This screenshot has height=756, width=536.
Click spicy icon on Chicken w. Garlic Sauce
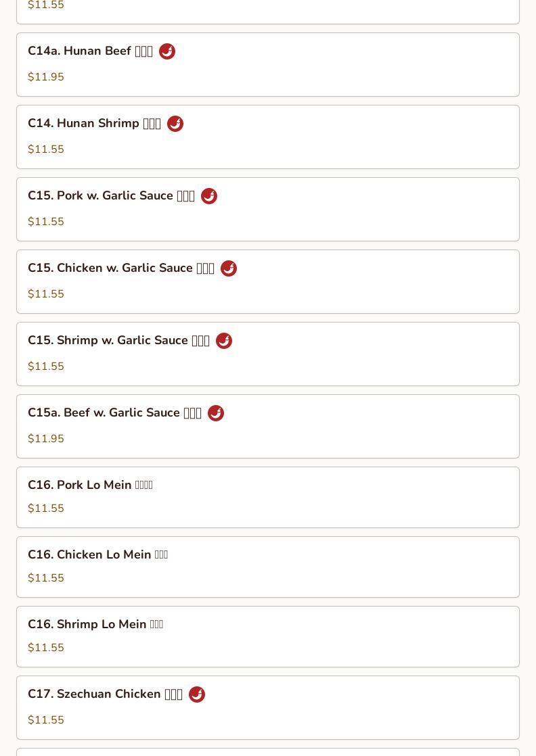(x=229, y=268)
